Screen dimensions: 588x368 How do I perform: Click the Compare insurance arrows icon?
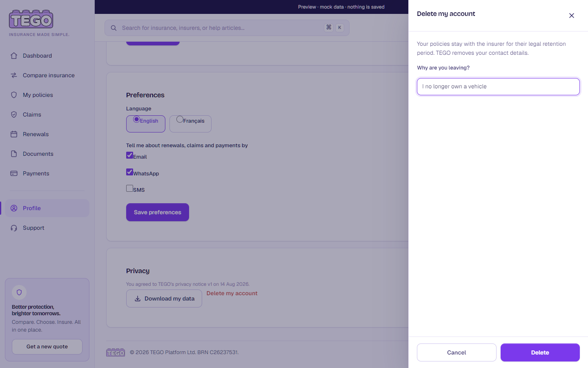[14, 75]
